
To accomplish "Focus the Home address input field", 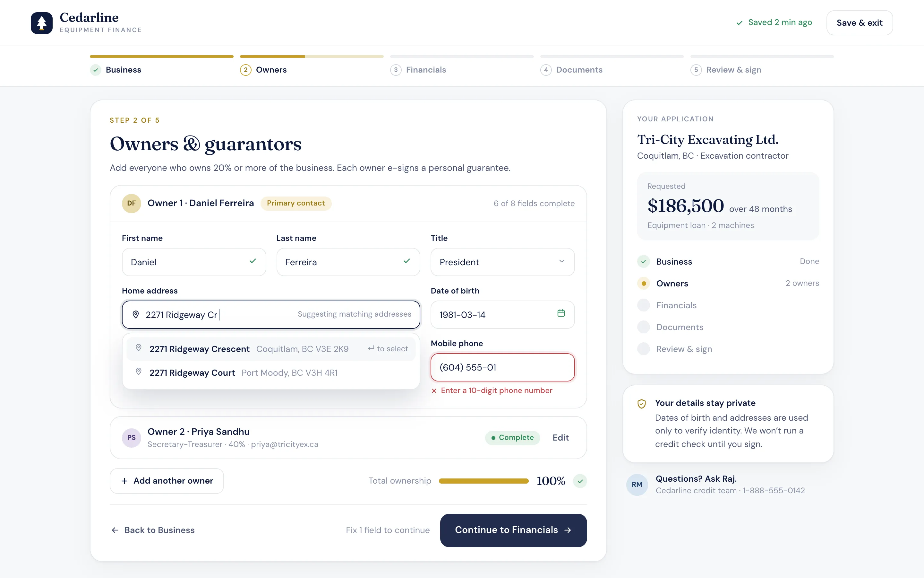I will (271, 315).
